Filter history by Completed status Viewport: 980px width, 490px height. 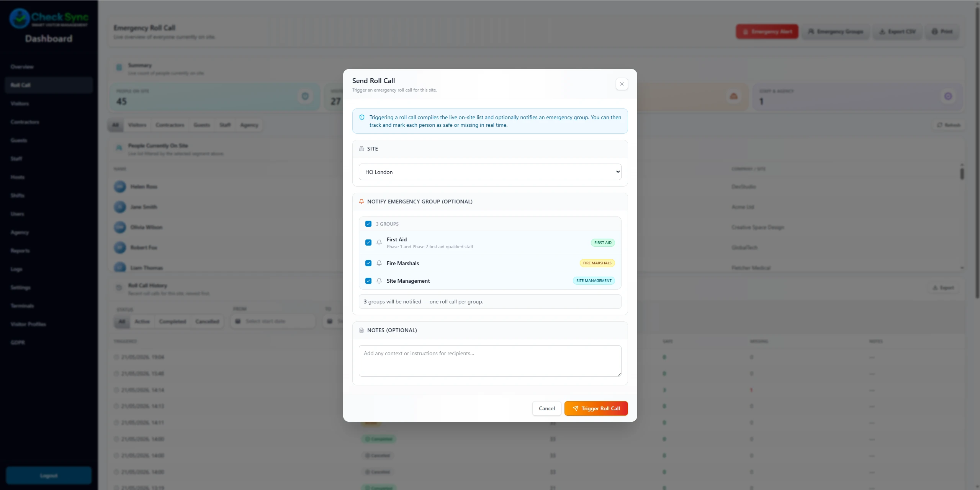[172, 321]
